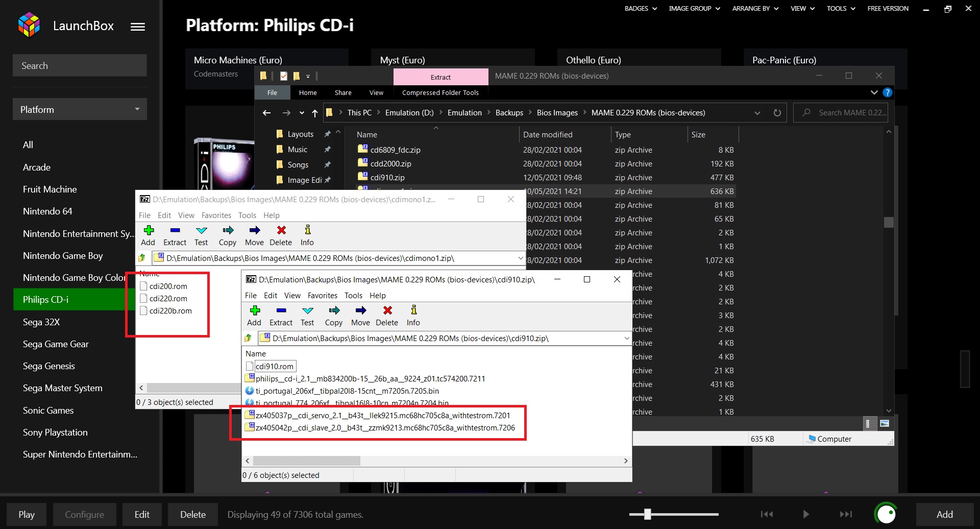980x529 pixels.
Task: Open the BADGES dropdown menu
Action: [641, 8]
